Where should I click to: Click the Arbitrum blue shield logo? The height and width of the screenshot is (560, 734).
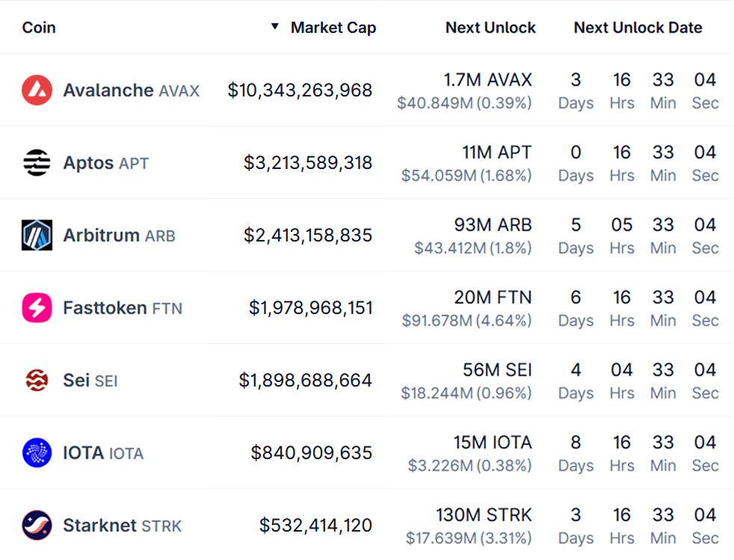[37, 235]
